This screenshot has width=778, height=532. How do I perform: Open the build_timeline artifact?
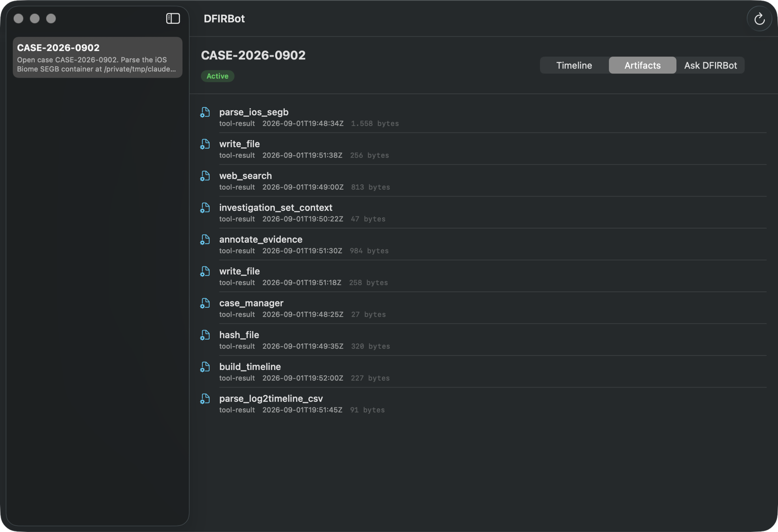[x=483, y=372]
